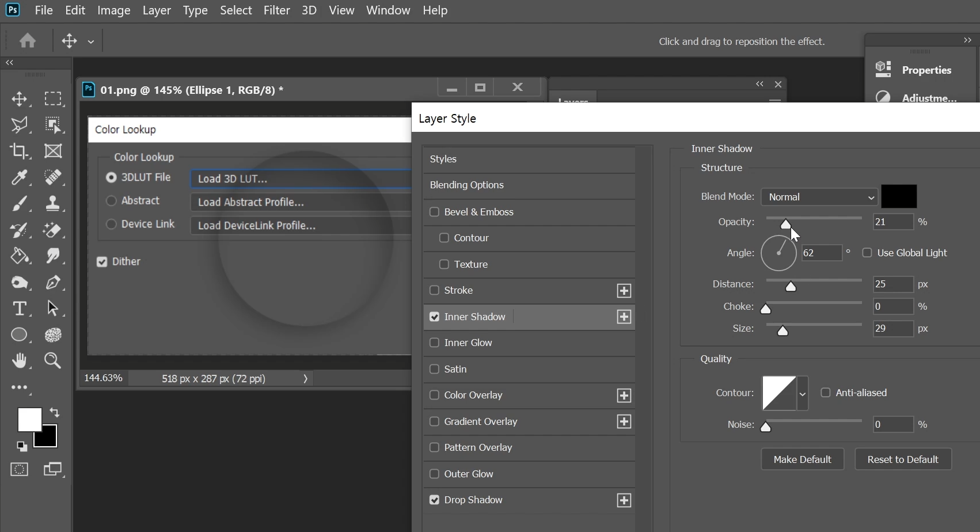980x532 pixels.
Task: Open the Window menu
Action: pos(388,10)
